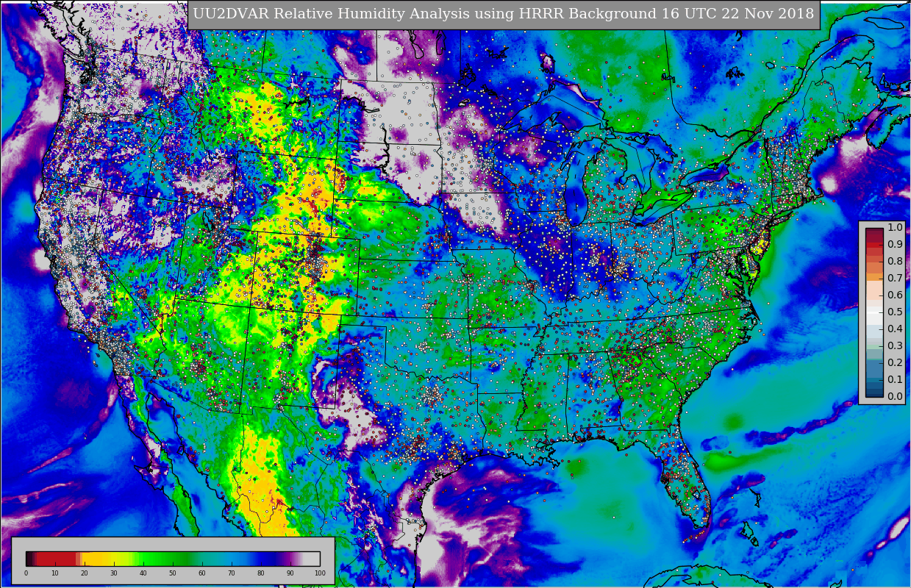
Task: Select the '1.0' label on right colorbar
Action: pos(895,228)
